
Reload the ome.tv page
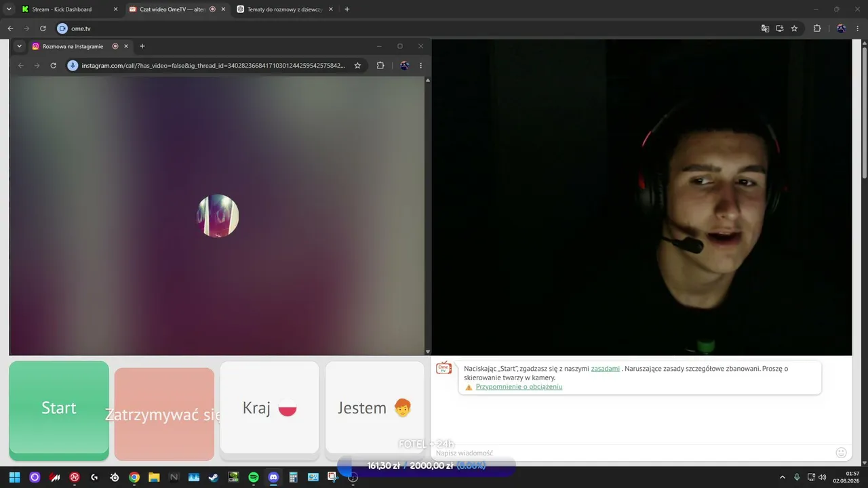tap(43, 28)
